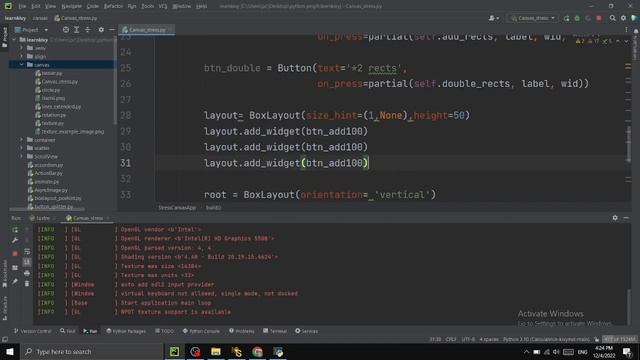Image resolution: width=640 pixels, height=360 pixels.
Task: Open the Notifications bell on right stripe
Action: [636, 31]
